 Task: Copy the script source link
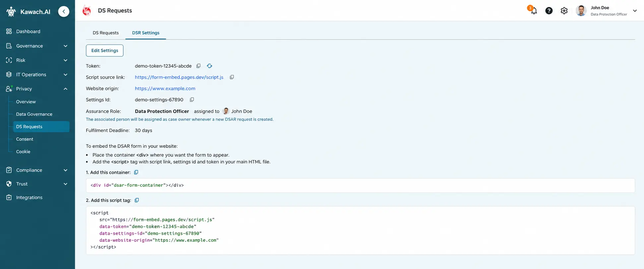coord(232,77)
